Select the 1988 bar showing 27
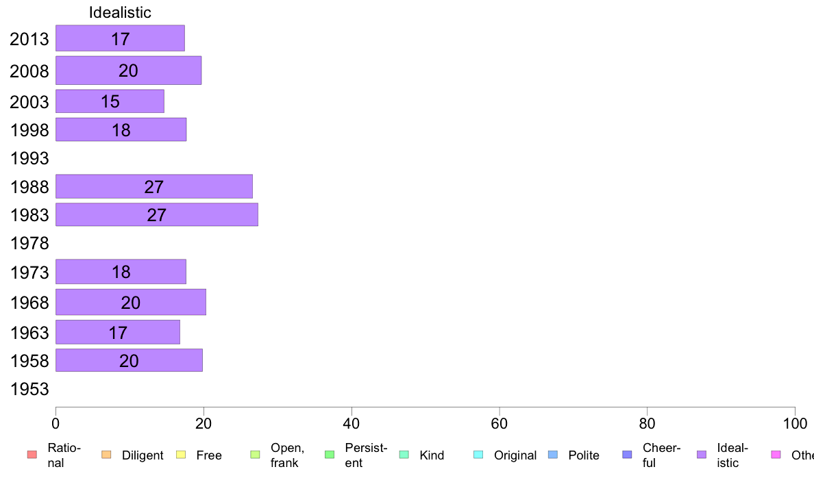The height and width of the screenshot is (504, 814). coord(153,186)
